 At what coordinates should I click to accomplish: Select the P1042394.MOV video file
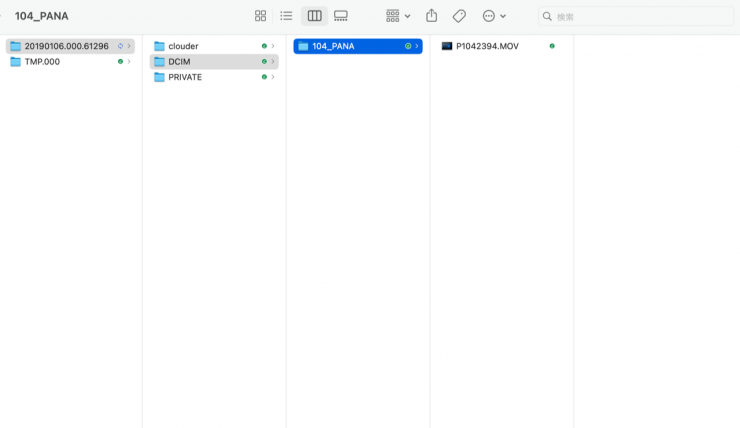point(487,46)
